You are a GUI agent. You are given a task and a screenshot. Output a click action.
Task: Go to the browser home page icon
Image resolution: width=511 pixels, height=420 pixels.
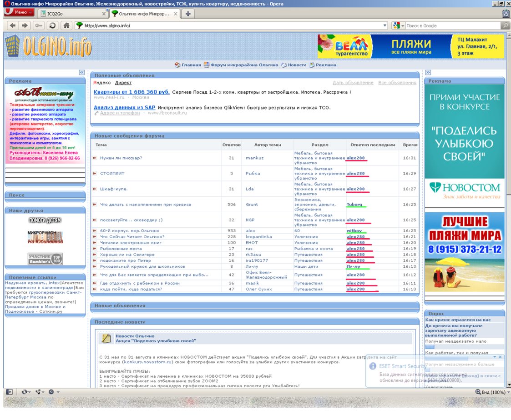(x=66, y=25)
